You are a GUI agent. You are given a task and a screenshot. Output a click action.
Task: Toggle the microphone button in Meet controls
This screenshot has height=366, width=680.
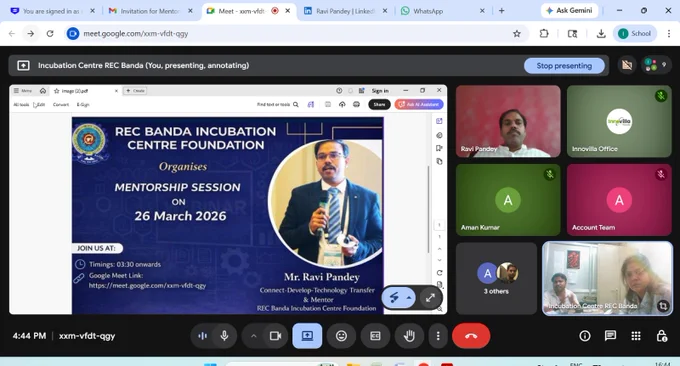click(x=224, y=336)
